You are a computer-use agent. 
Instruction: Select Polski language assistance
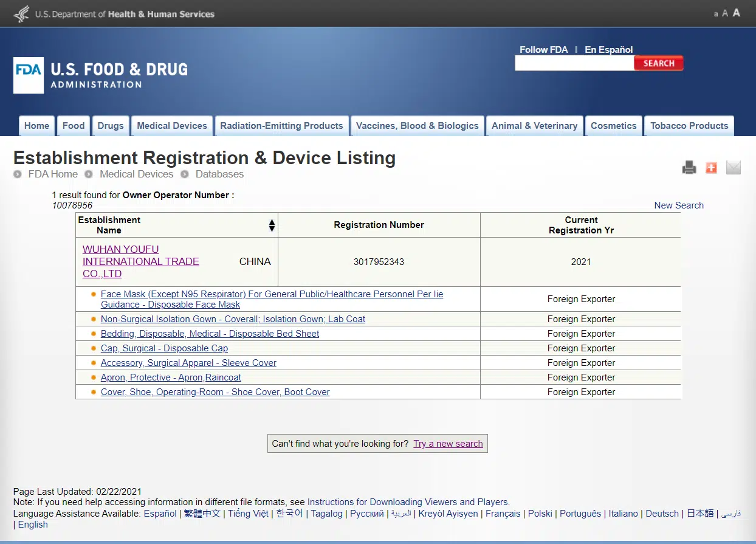540,514
